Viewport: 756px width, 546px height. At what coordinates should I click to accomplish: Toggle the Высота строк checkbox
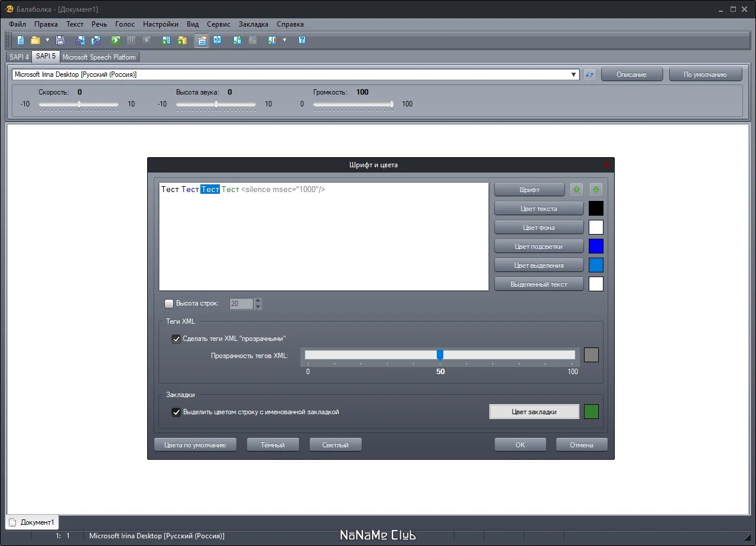tap(169, 303)
